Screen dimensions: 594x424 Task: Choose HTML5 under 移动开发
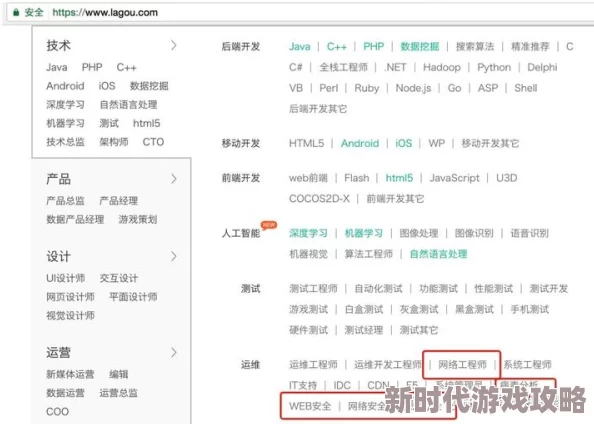click(306, 144)
